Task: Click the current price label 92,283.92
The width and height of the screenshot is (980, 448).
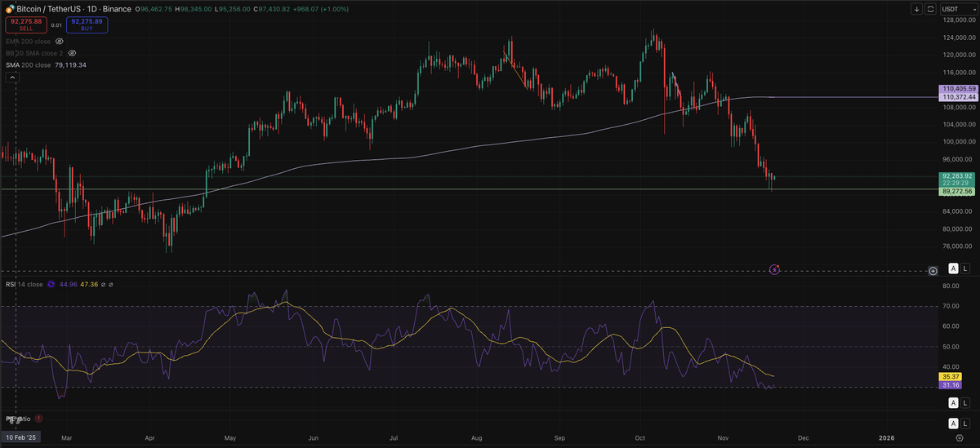Action: [956, 175]
